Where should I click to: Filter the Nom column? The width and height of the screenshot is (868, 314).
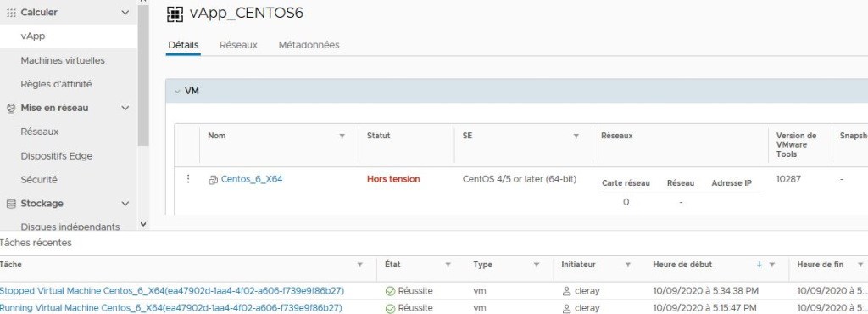(x=342, y=137)
